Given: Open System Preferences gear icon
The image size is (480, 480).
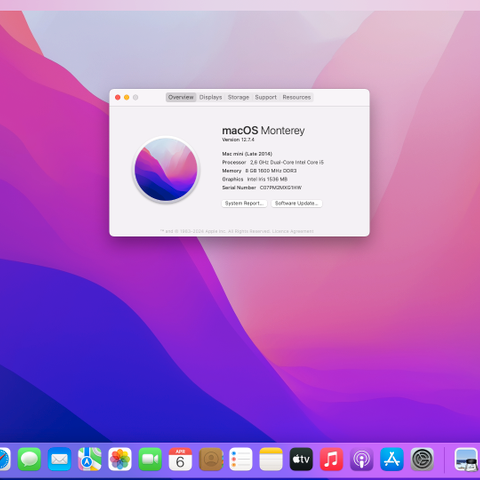Looking at the screenshot, I should click(x=422, y=459).
